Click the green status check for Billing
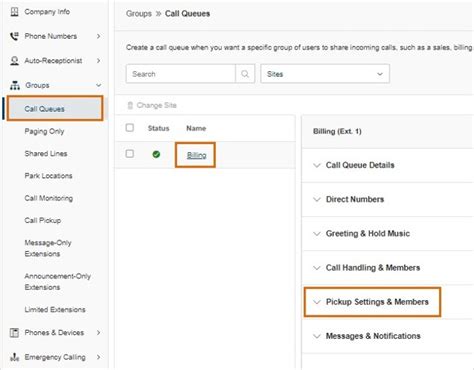 (x=156, y=154)
